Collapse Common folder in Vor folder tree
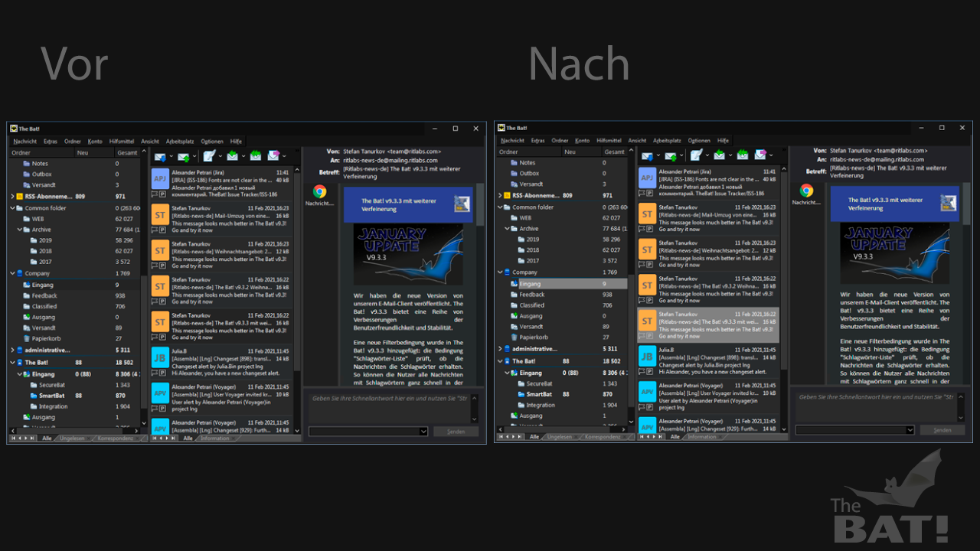 (12, 207)
